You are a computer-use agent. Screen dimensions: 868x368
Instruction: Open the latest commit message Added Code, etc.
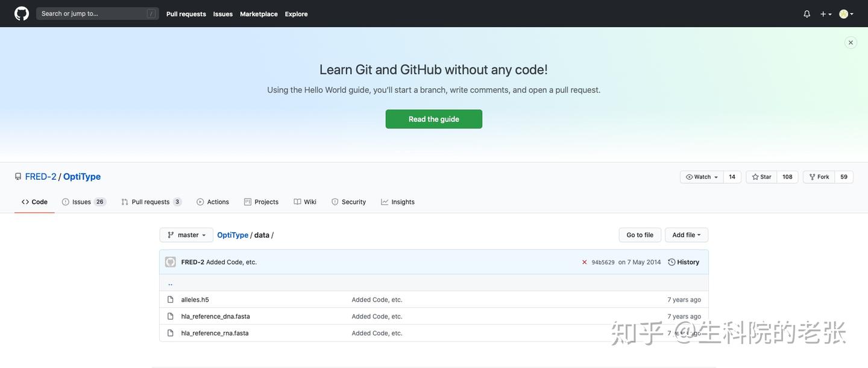(x=231, y=262)
